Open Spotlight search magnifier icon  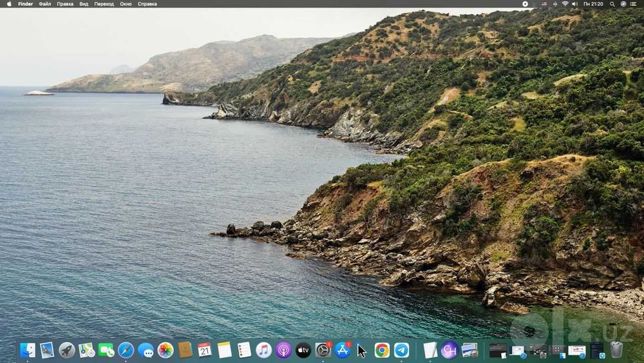point(612,4)
